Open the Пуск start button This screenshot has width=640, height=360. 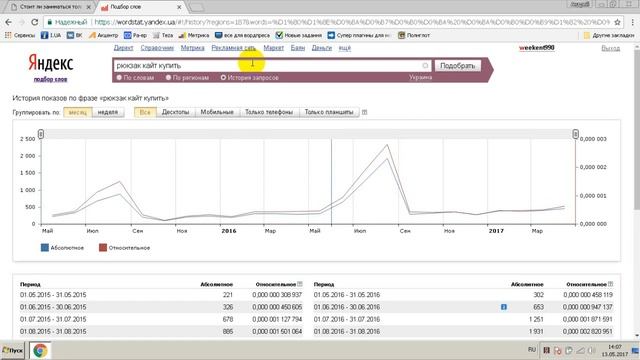coord(13,351)
